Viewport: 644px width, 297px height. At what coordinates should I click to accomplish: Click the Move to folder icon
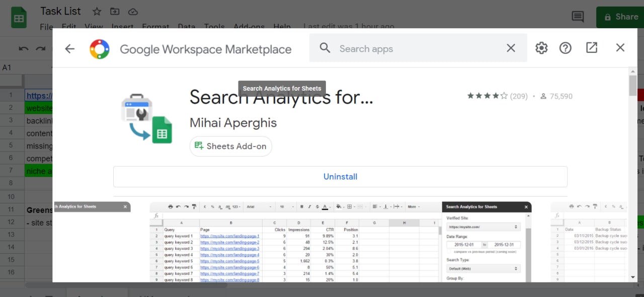115,11
